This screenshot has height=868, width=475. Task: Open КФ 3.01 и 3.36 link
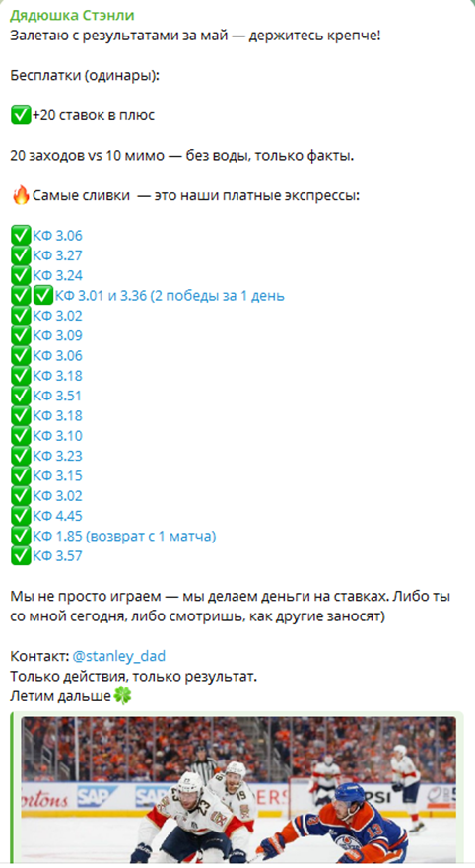(x=170, y=296)
